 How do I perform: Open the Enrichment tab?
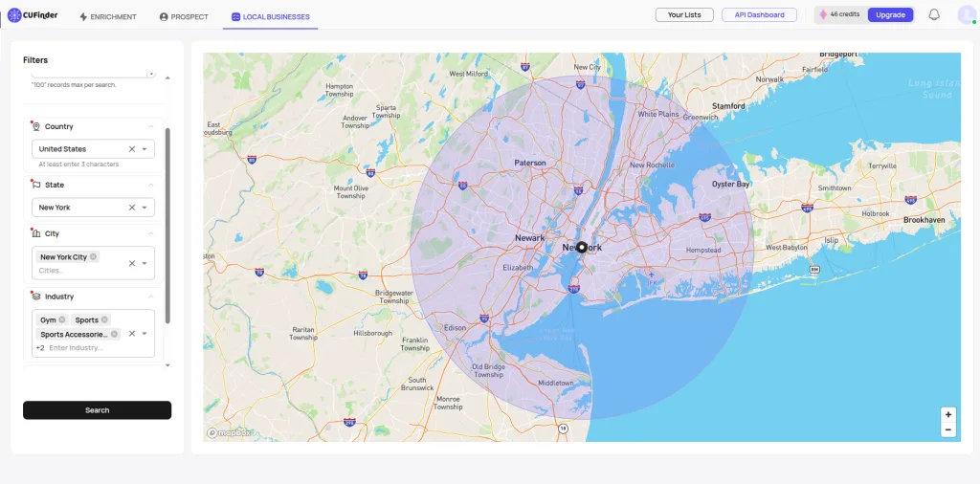(107, 17)
